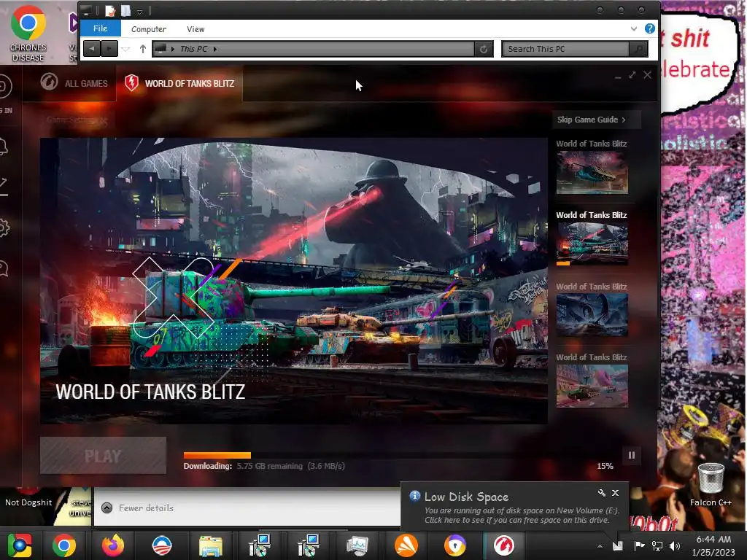Open the resource monitor taskbar icon
Image resolution: width=747 pixels, height=560 pixels.
point(357,545)
